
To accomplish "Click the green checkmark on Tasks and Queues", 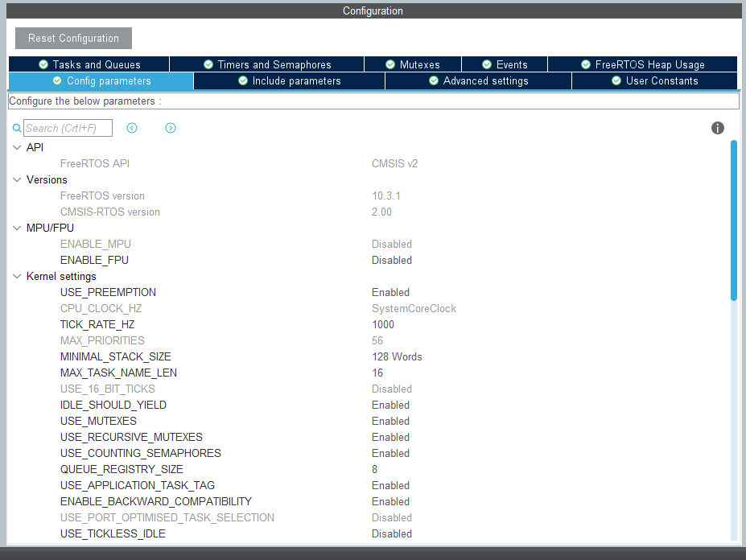I will tap(42, 64).
